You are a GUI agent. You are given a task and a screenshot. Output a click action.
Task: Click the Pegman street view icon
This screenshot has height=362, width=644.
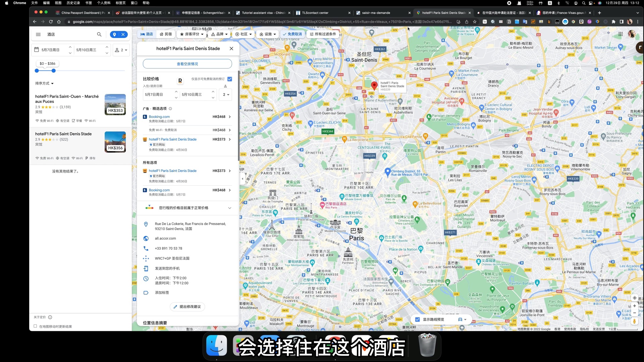click(634, 321)
